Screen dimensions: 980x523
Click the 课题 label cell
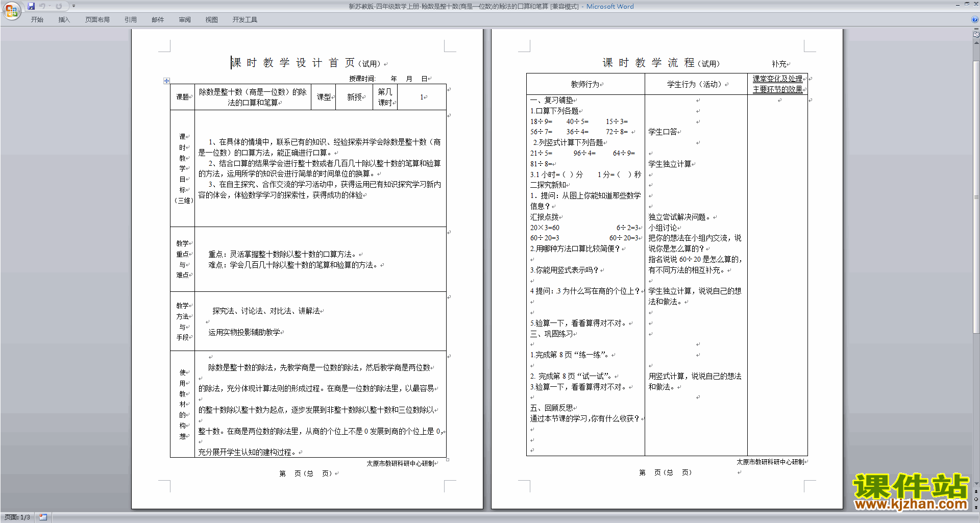coord(182,97)
